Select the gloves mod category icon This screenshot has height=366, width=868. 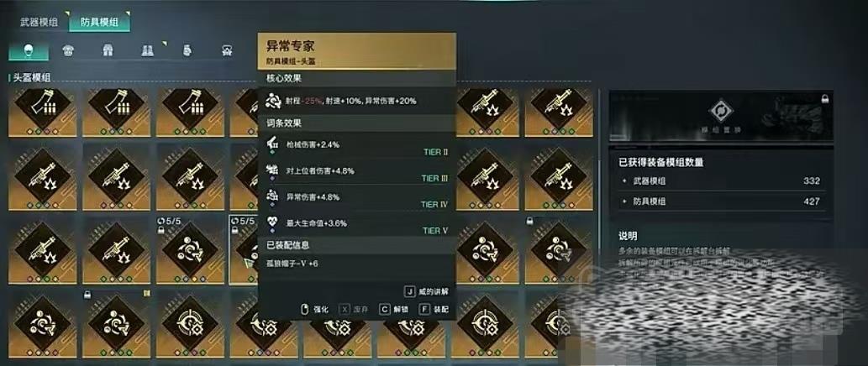click(x=187, y=51)
